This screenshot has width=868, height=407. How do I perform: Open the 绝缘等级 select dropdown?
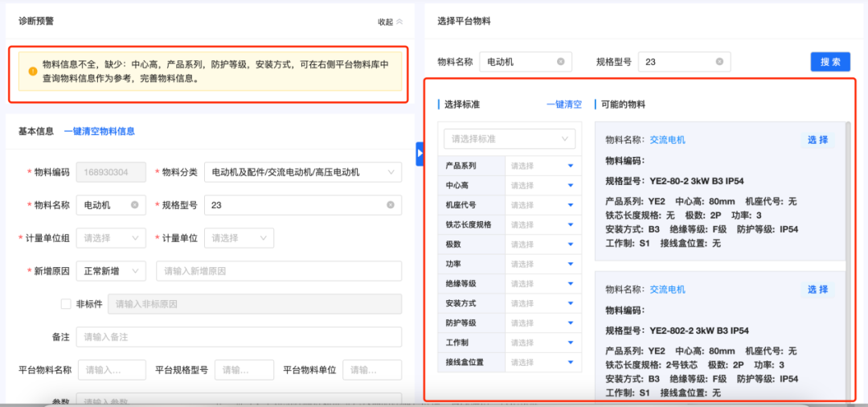pyautogui.click(x=543, y=283)
